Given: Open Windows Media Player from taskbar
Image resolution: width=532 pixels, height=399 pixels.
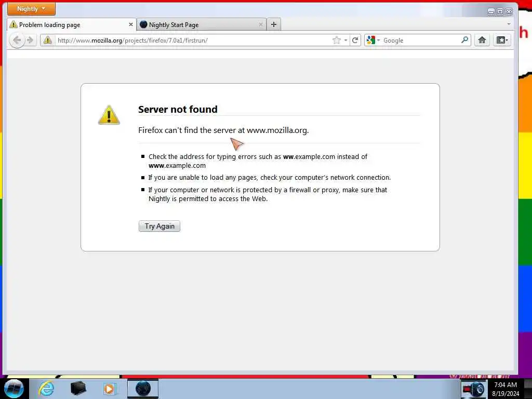Looking at the screenshot, I should tap(110, 389).
